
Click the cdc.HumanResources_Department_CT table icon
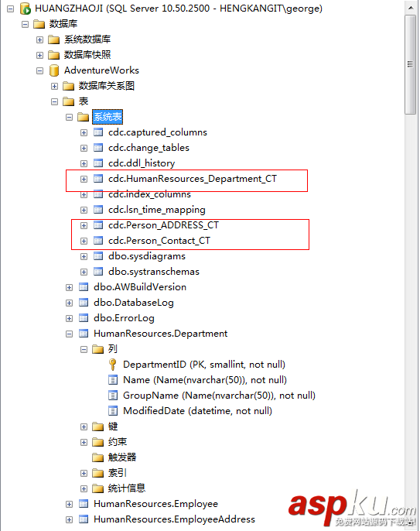[98, 179]
